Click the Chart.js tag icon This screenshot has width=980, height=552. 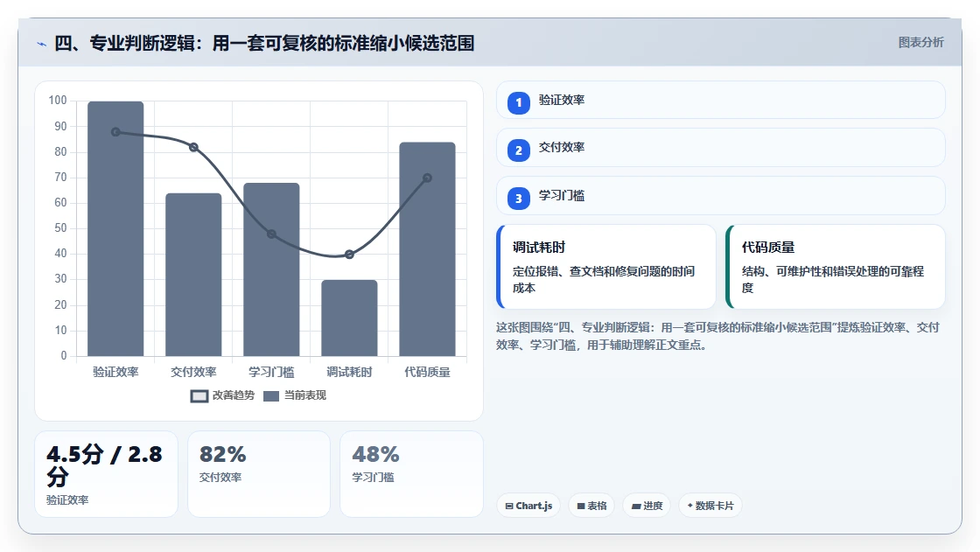point(509,506)
